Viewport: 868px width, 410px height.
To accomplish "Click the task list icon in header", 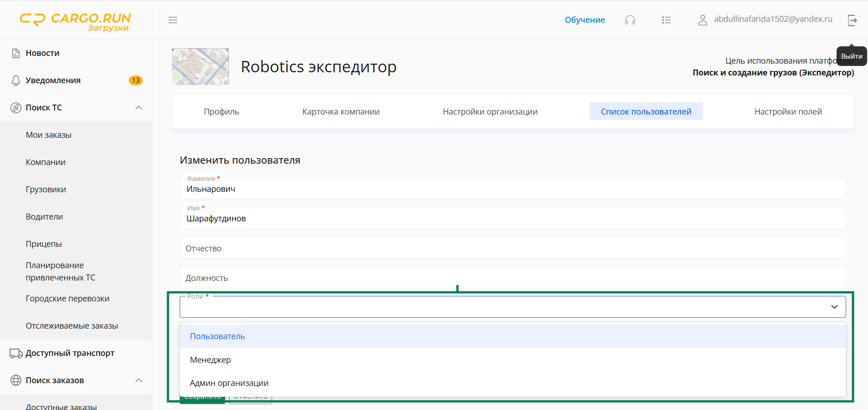I will [x=666, y=20].
